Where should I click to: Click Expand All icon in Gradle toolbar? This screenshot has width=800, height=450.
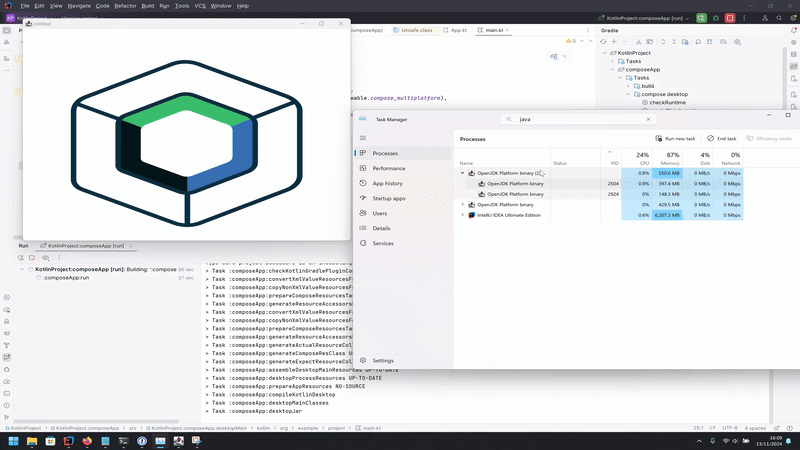click(663, 42)
